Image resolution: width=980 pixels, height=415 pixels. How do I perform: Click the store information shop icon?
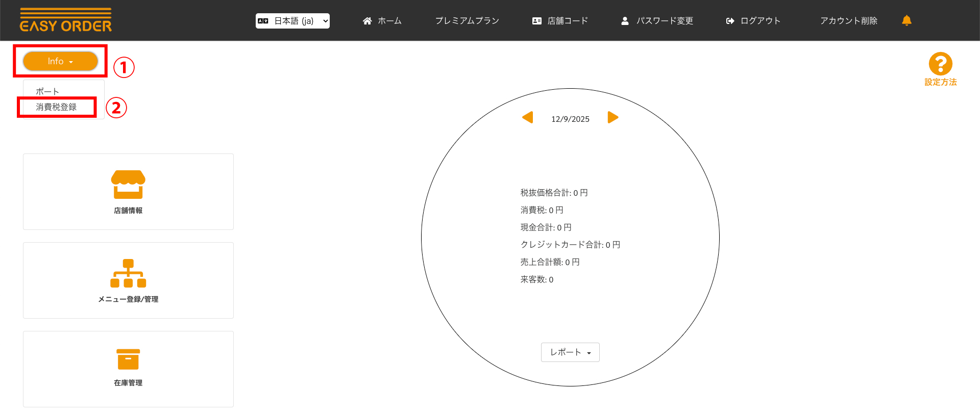pos(128,185)
